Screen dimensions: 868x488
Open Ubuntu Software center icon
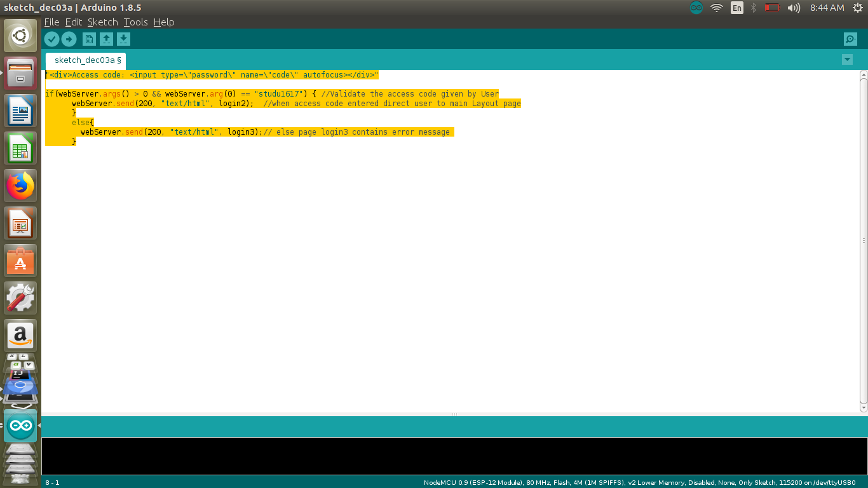click(x=20, y=261)
